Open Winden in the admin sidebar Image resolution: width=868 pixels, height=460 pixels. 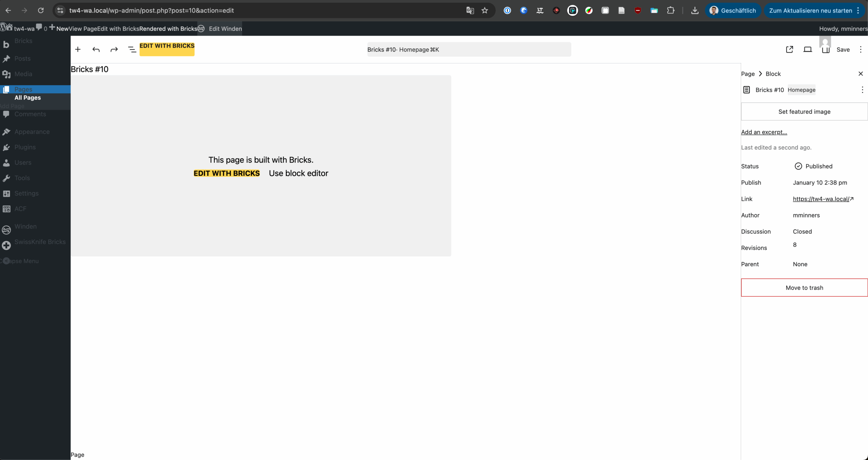[x=25, y=227]
